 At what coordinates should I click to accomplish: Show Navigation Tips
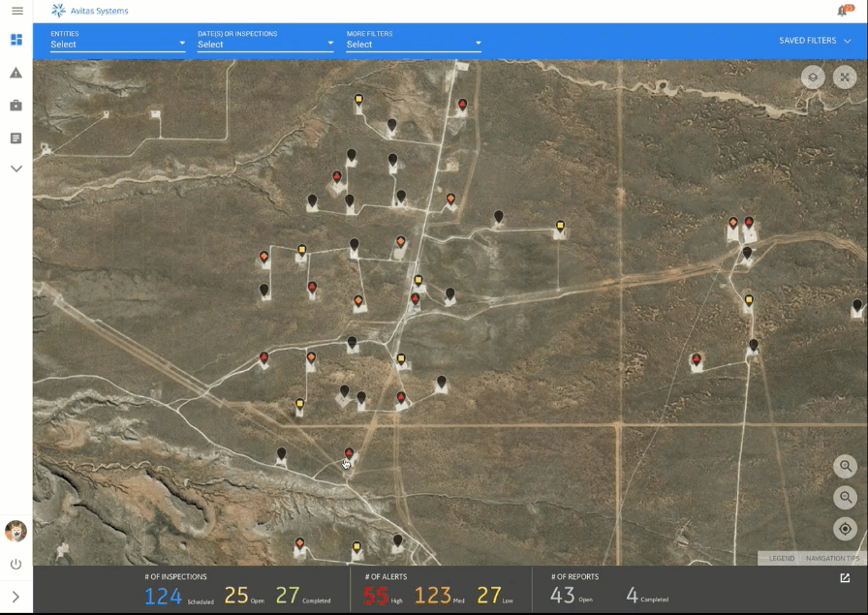pos(832,558)
